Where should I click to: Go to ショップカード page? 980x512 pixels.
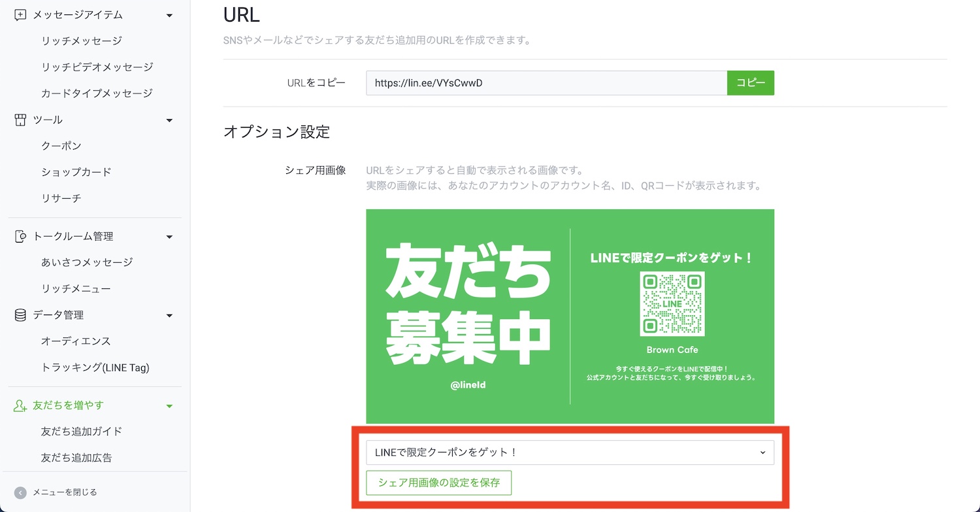tap(76, 171)
